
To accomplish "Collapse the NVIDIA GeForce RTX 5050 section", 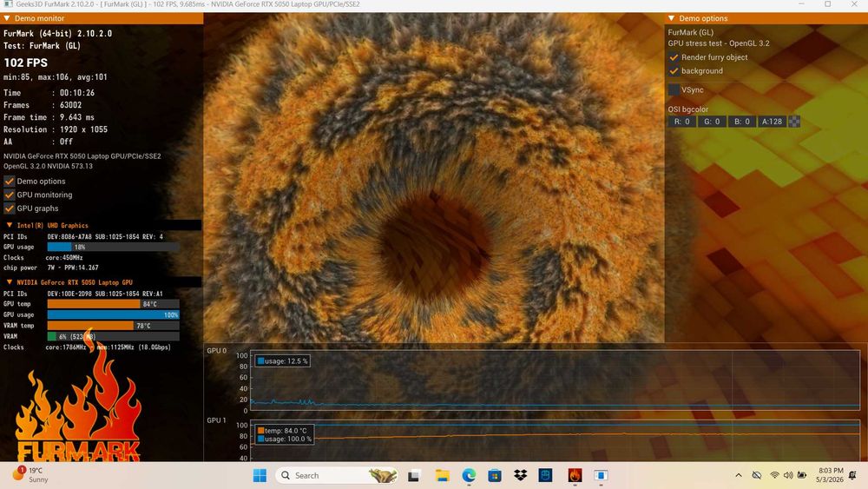I will point(10,282).
